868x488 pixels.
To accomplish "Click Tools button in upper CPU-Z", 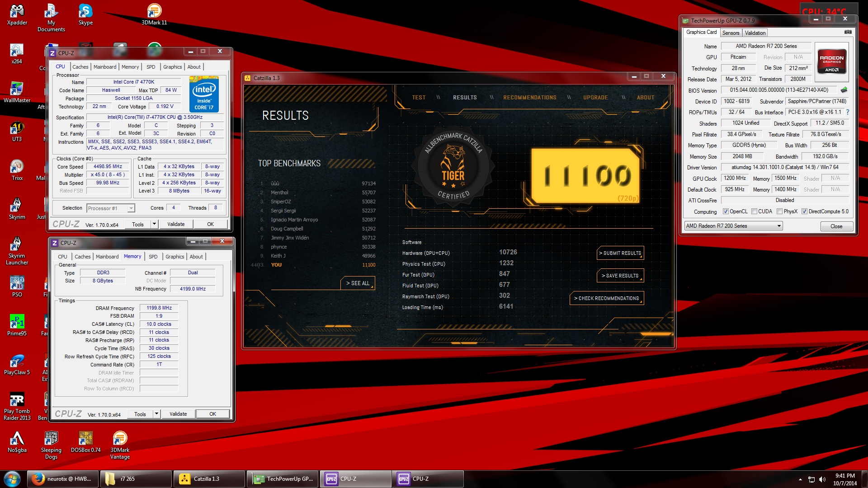I will [137, 224].
